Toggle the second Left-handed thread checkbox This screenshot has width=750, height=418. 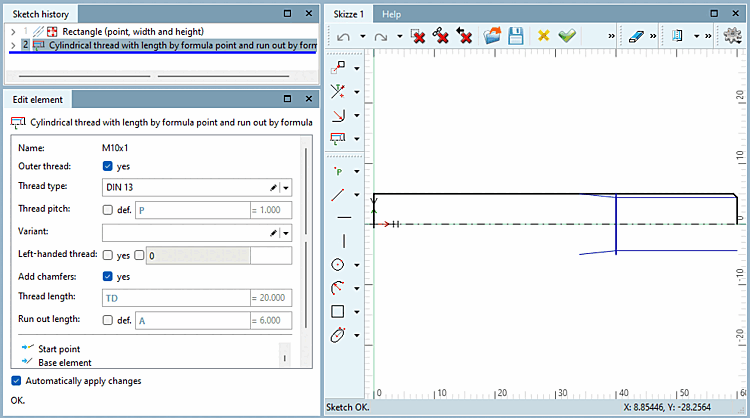point(139,255)
